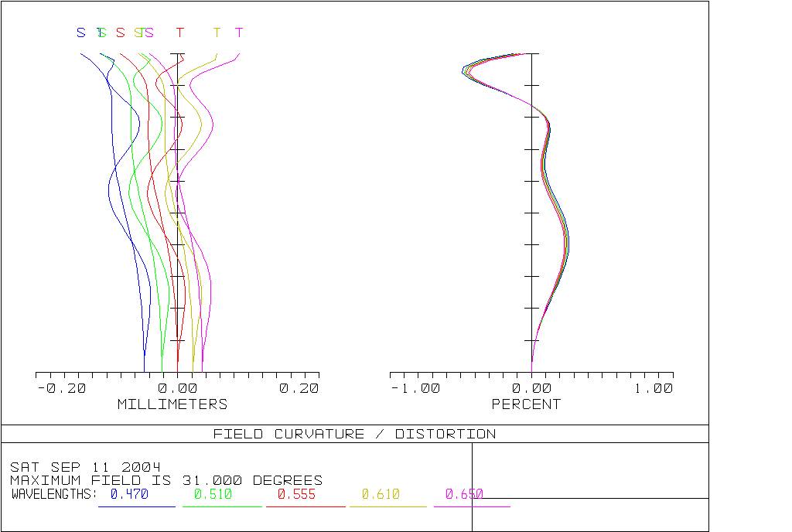Click the red legend line under 0.555
Image resolution: width=792 pixels, height=532 pixels.
(306, 506)
